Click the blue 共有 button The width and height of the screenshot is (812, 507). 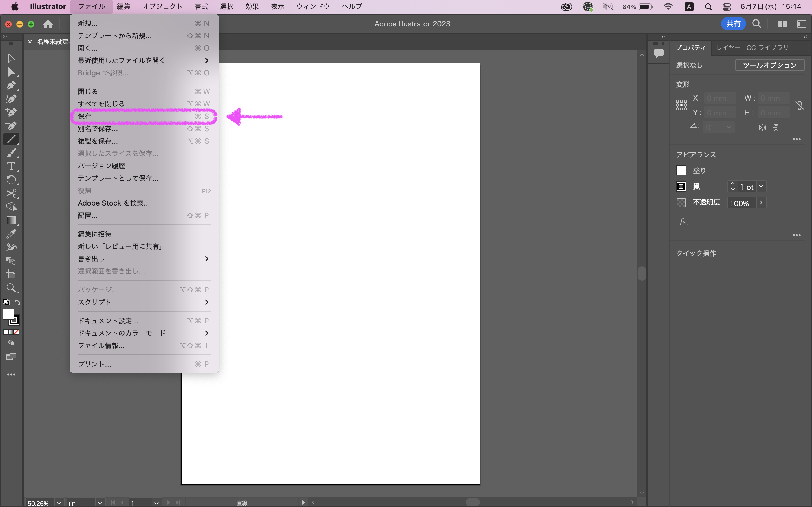pyautogui.click(x=733, y=24)
